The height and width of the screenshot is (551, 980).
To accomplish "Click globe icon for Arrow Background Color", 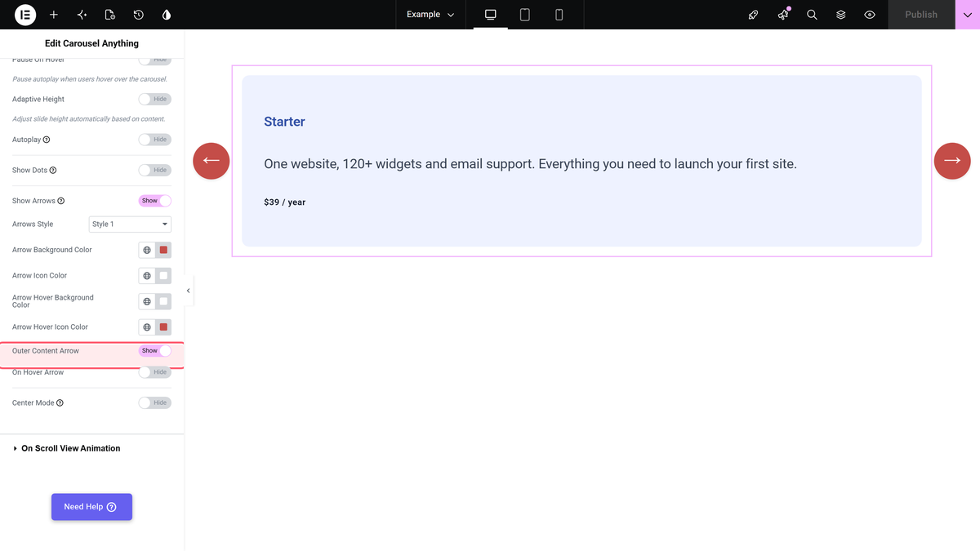I will pyautogui.click(x=147, y=250).
